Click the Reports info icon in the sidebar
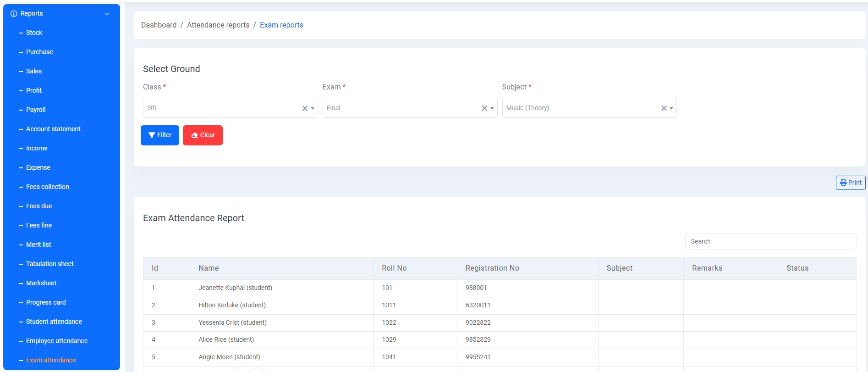Image resolution: width=868 pixels, height=372 pixels. click(x=14, y=14)
